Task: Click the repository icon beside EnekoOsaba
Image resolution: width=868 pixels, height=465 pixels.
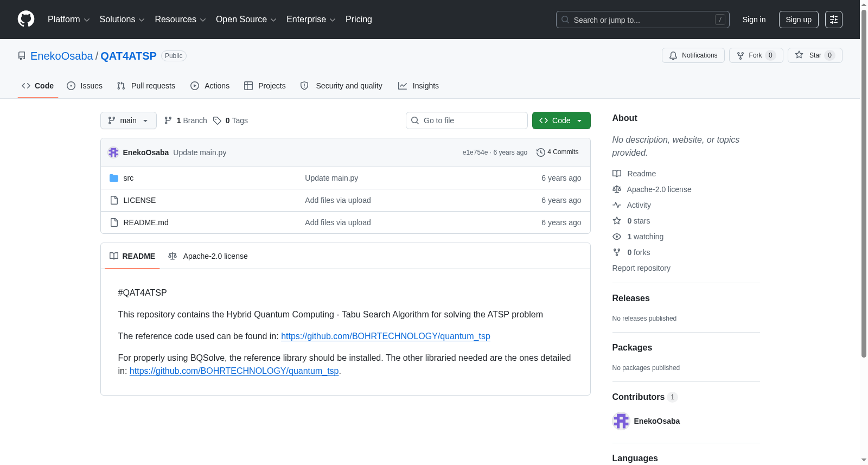Action: coord(22,56)
